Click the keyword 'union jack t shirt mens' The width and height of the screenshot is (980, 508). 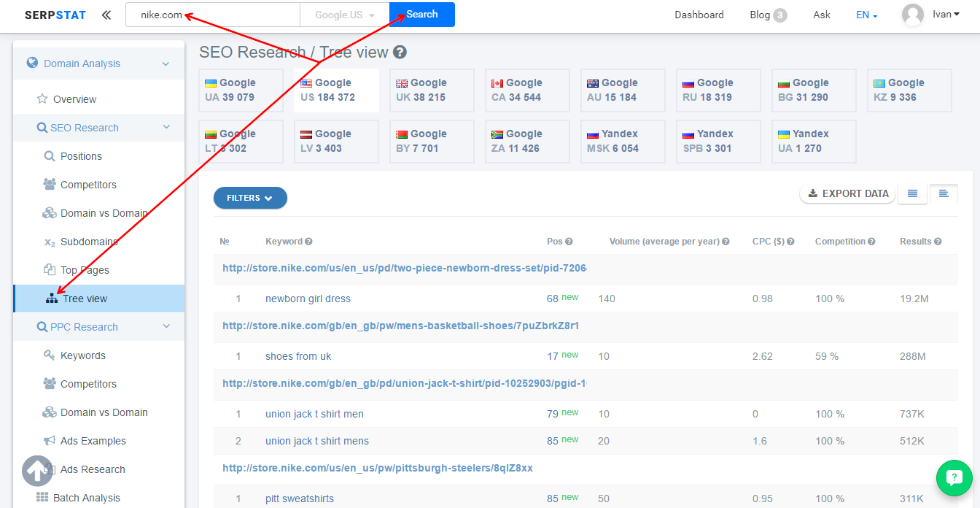tap(317, 441)
